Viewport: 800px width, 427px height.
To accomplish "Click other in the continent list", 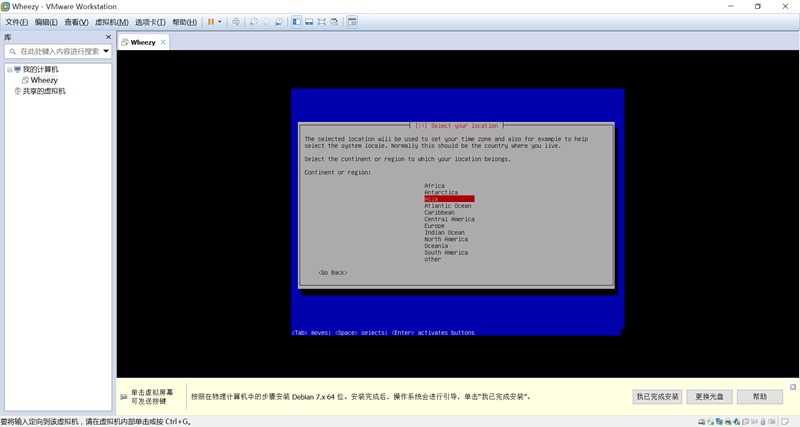I will 433,259.
